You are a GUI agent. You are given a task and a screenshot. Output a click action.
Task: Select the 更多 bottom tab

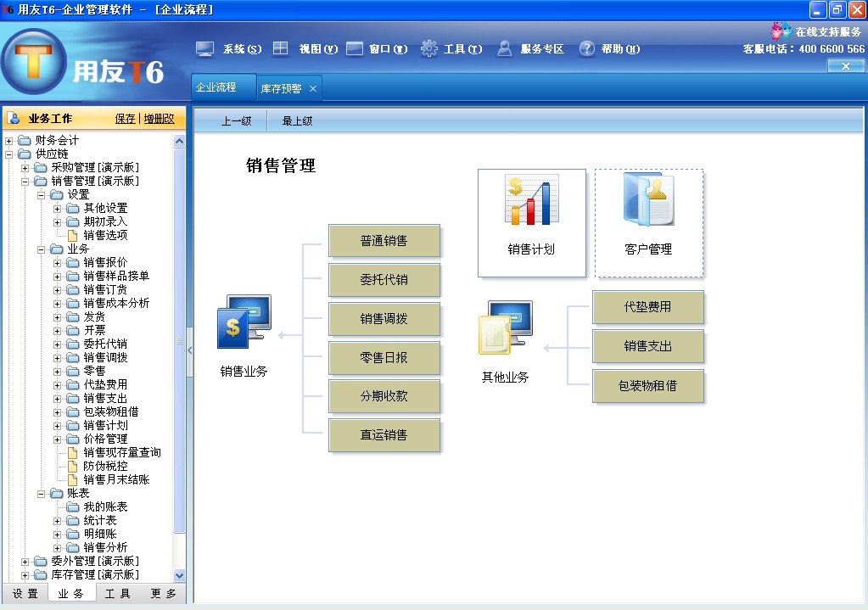[x=163, y=593]
